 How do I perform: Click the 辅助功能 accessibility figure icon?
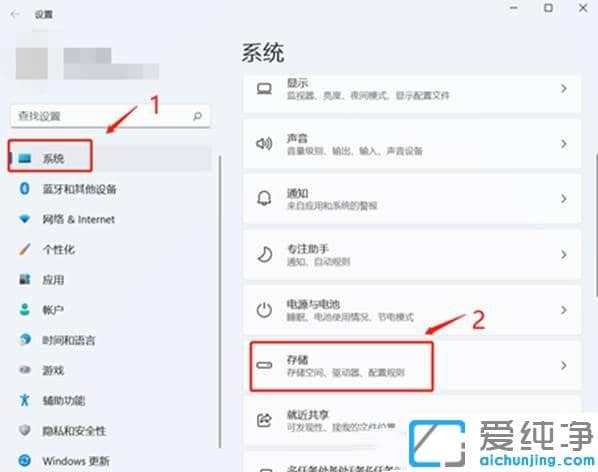(x=25, y=400)
